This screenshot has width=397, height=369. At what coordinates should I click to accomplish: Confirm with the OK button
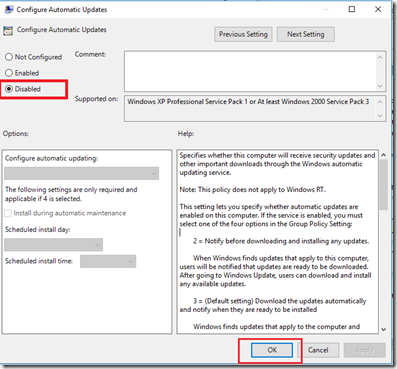[x=272, y=350]
